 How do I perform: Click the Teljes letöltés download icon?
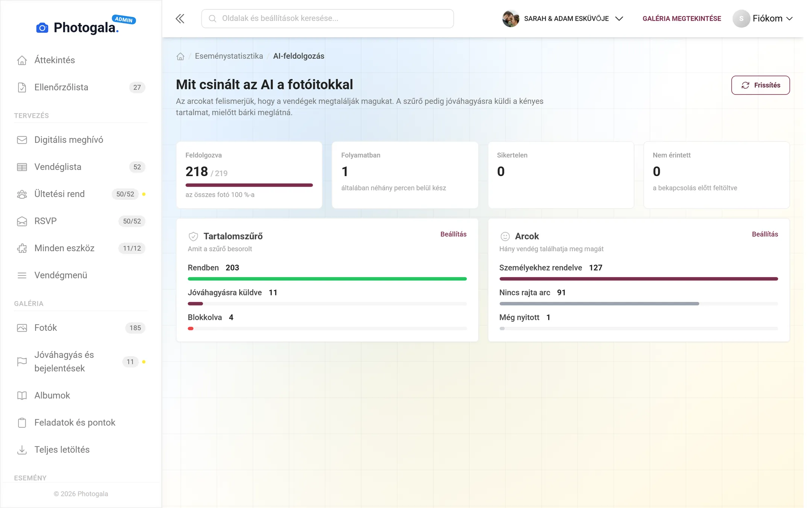(x=22, y=450)
